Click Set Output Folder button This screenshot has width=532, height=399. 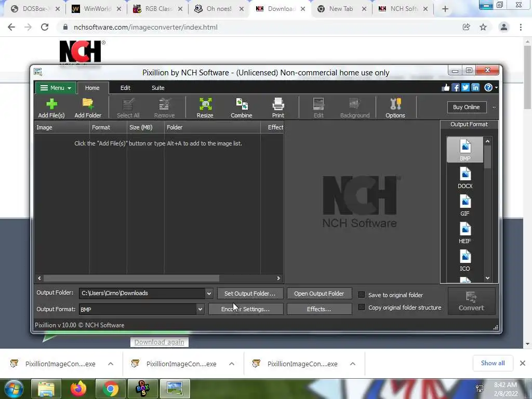point(250,294)
